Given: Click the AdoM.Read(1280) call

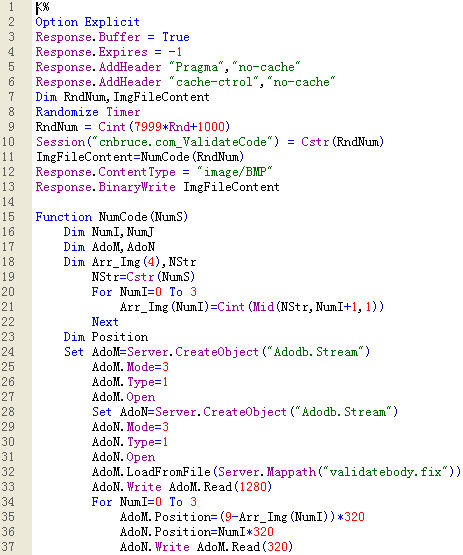Looking at the screenshot, I should click(x=220, y=487).
